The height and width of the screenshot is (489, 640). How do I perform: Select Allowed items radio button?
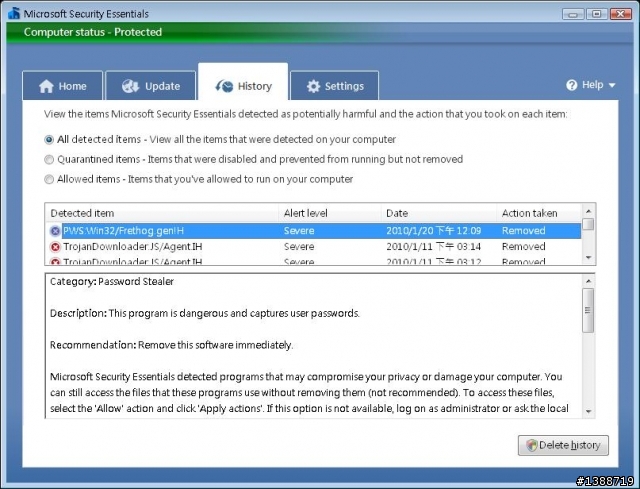point(49,179)
